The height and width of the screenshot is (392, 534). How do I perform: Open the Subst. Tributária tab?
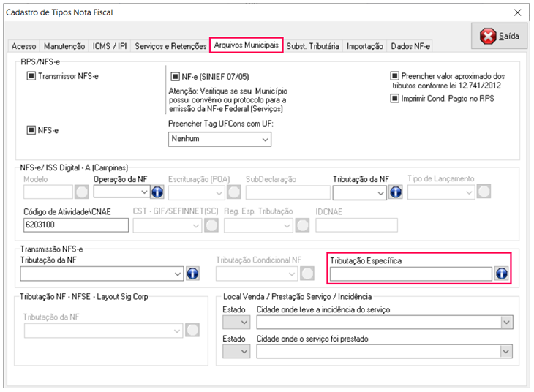click(313, 46)
